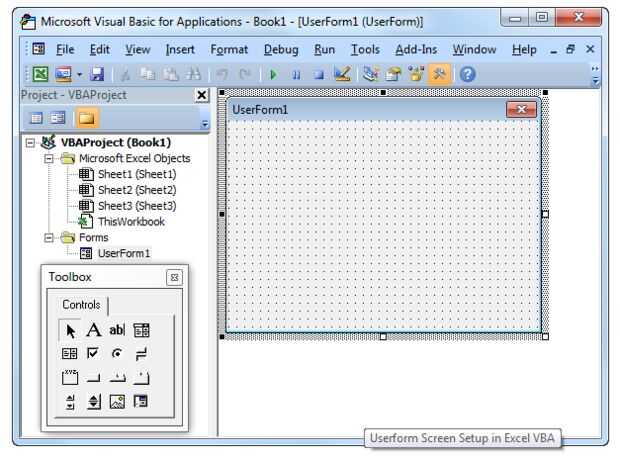Viewport: 620px width, 460px height.
Task: Choose the CommandButton control tool
Action: [94, 377]
